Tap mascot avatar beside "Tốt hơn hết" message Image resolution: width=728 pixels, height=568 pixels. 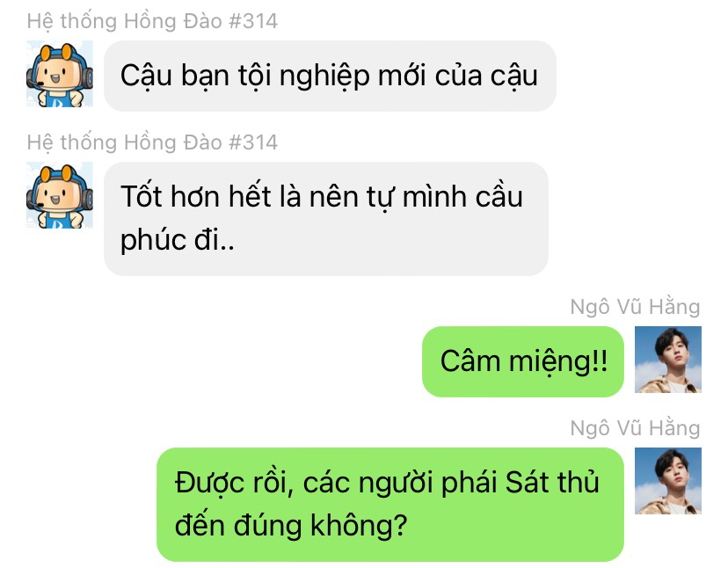tap(60, 195)
